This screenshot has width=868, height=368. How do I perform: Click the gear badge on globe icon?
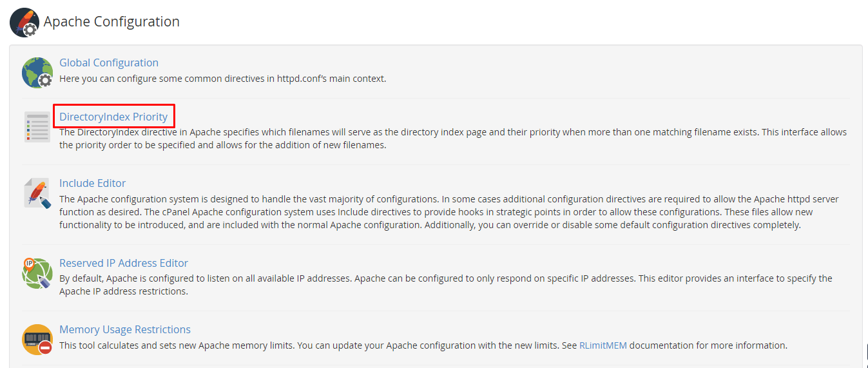point(44,81)
